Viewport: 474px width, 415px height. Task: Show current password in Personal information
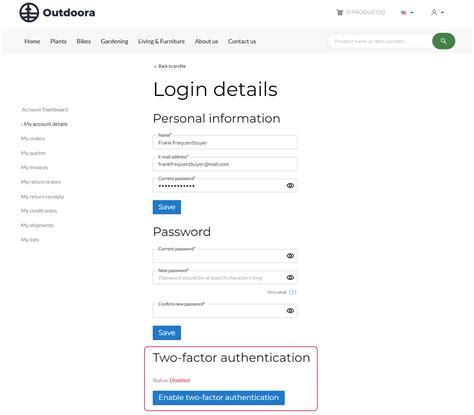pos(290,185)
